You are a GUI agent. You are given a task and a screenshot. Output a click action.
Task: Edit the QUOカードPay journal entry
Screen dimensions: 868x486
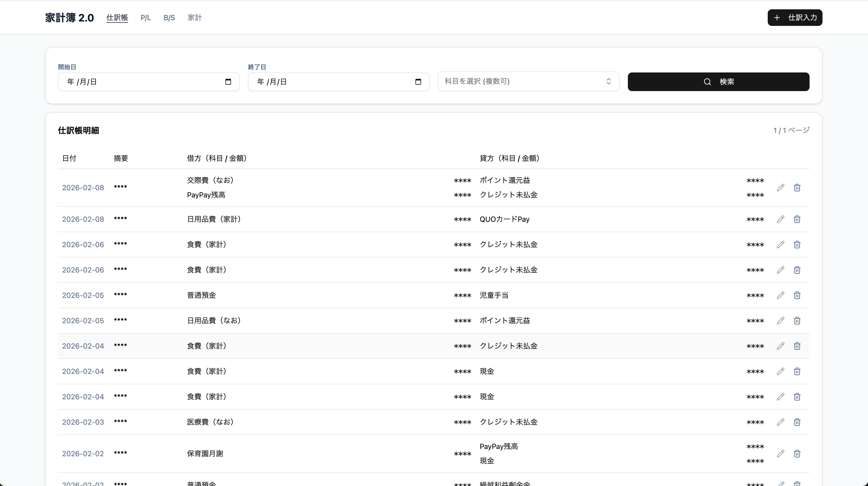pos(780,219)
